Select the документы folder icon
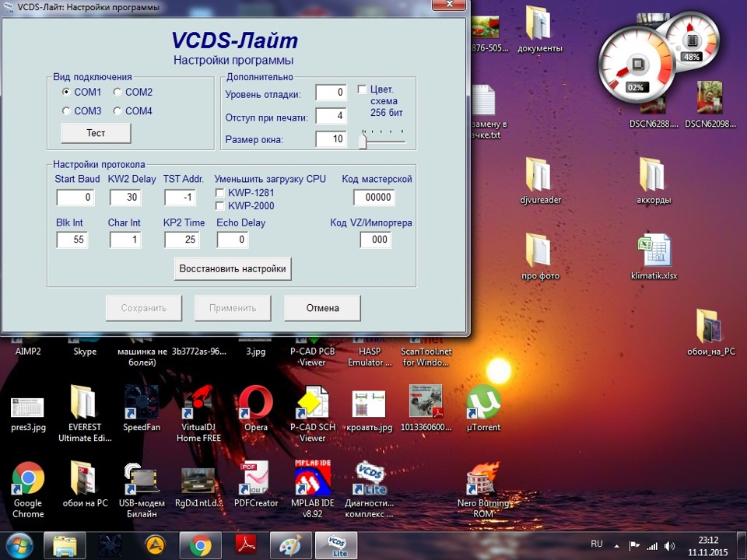The height and width of the screenshot is (560, 747). pos(540,30)
